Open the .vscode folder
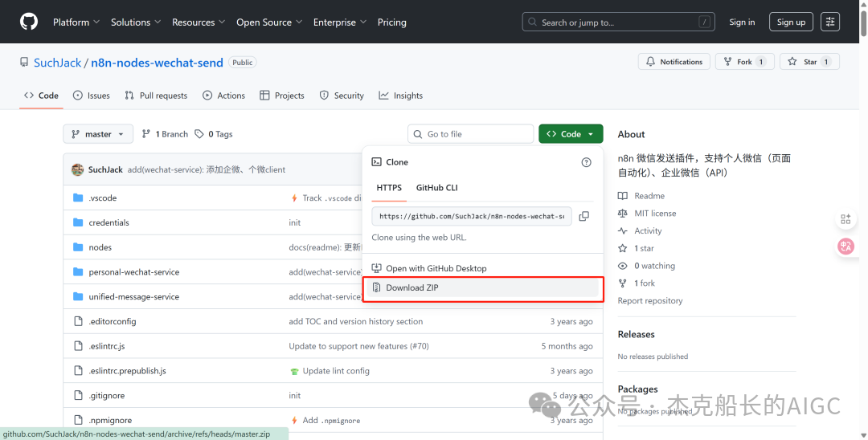 tap(102, 198)
